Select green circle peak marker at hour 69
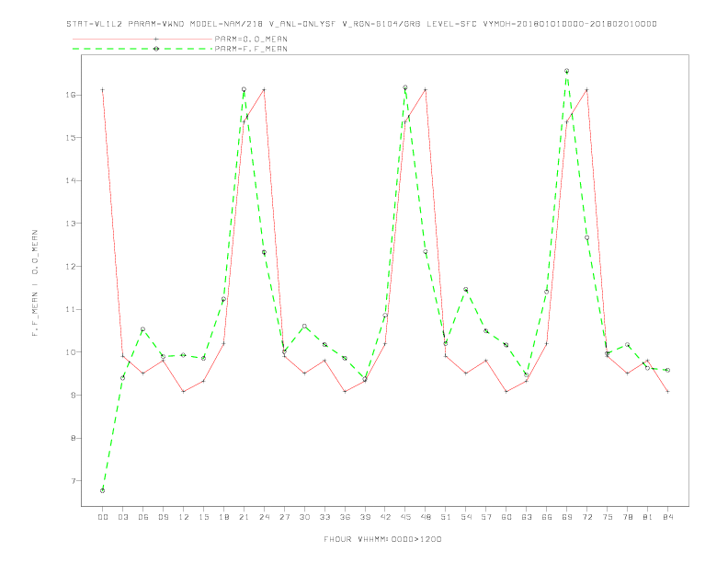Image resolution: width=728 pixels, height=563 pixels. 567,71
